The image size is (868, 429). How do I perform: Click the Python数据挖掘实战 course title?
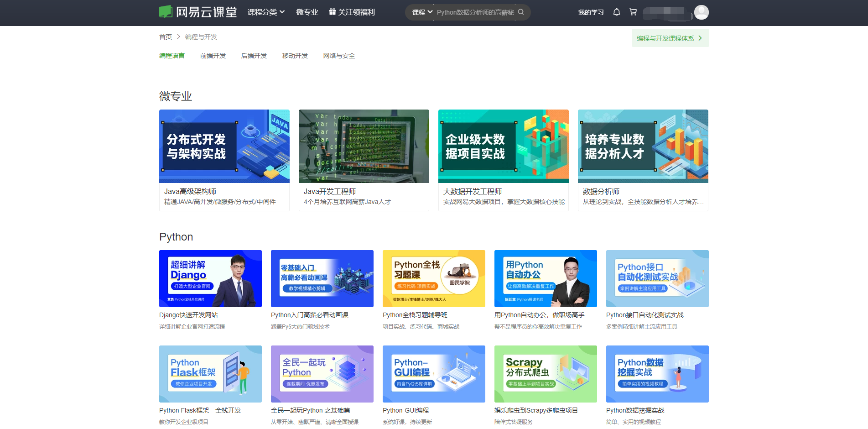[x=635, y=410]
